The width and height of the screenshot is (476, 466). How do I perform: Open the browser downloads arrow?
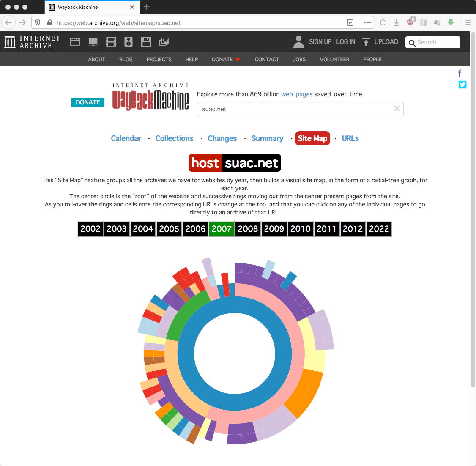pos(397,22)
